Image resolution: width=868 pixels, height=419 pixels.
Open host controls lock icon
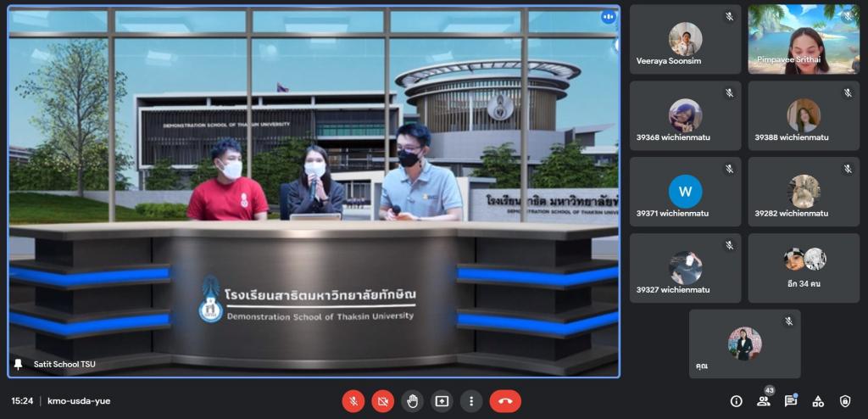pos(845,400)
